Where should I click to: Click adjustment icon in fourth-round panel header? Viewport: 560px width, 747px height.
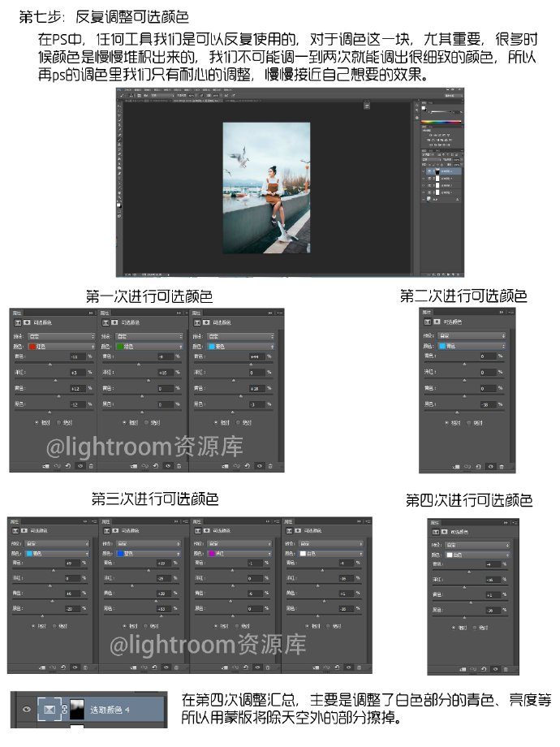tap(436, 532)
